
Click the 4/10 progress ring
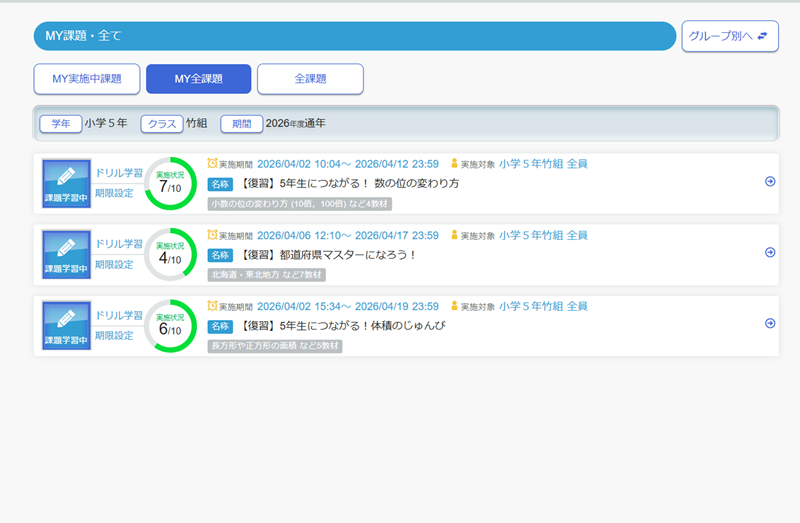click(170, 255)
